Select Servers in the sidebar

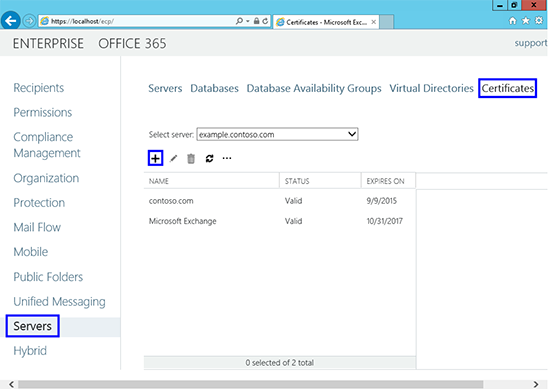tap(33, 326)
